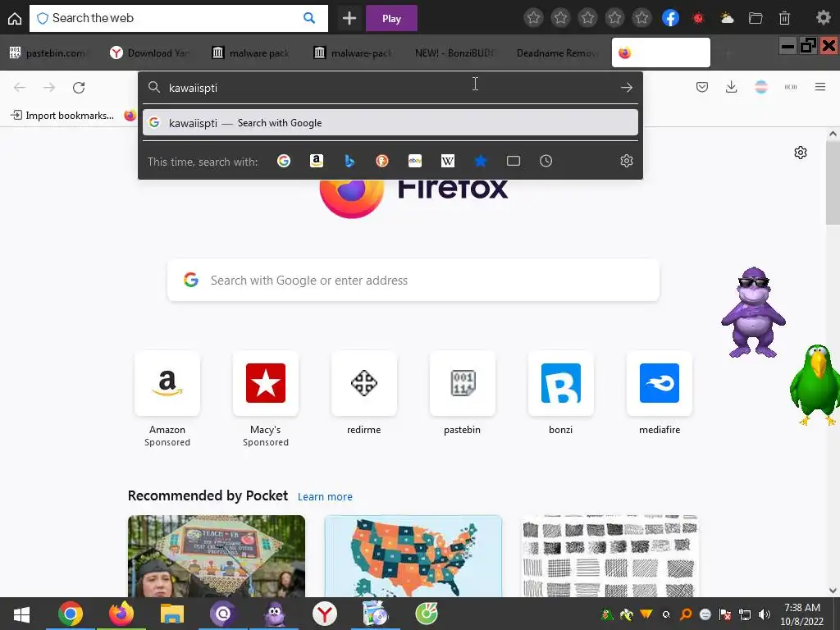Open the Facebook shortcut icon
Image resolution: width=840 pixels, height=630 pixels.
pos(670,18)
